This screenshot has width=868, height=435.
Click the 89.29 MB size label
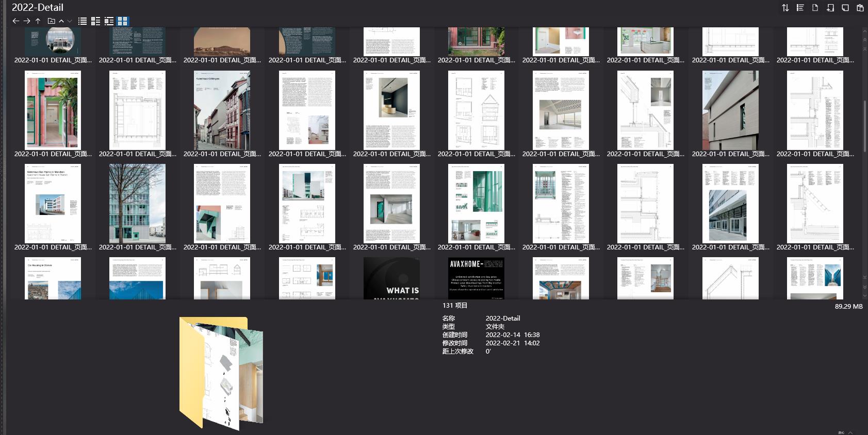848,306
